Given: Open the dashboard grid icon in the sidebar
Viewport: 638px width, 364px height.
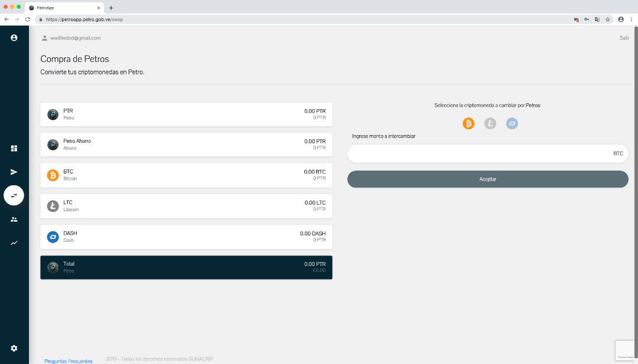Looking at the screenshot, I should pos(14,148).
